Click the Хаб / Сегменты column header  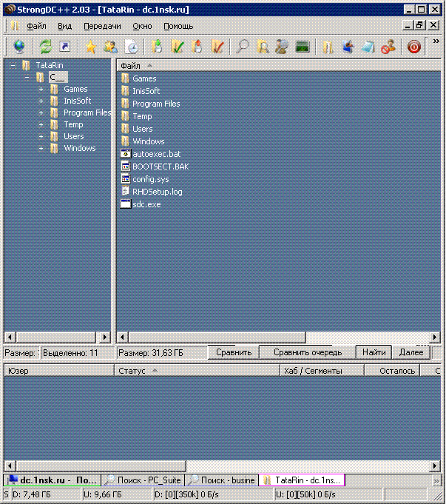322,371
